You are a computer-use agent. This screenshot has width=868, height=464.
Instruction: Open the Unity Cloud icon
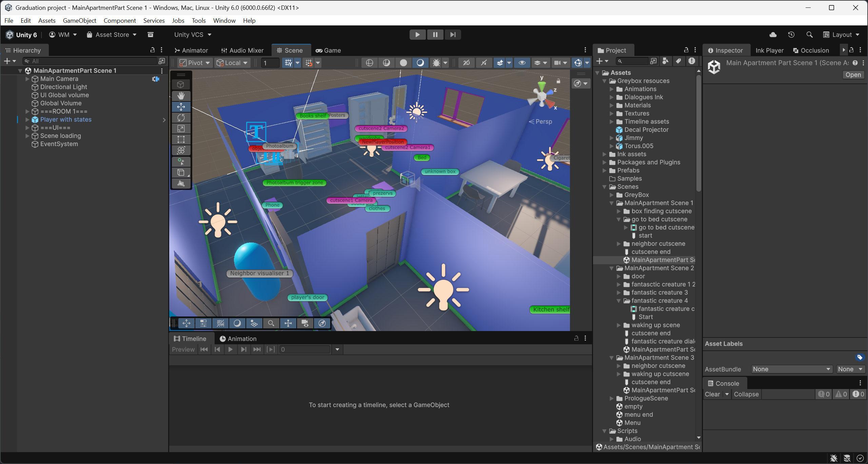pos(773,35)
